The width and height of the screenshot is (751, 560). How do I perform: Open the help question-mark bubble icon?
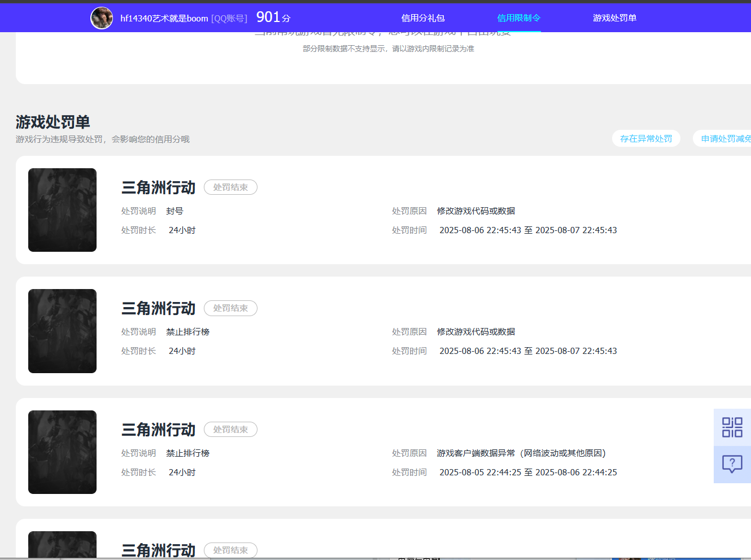click(732, 464)
